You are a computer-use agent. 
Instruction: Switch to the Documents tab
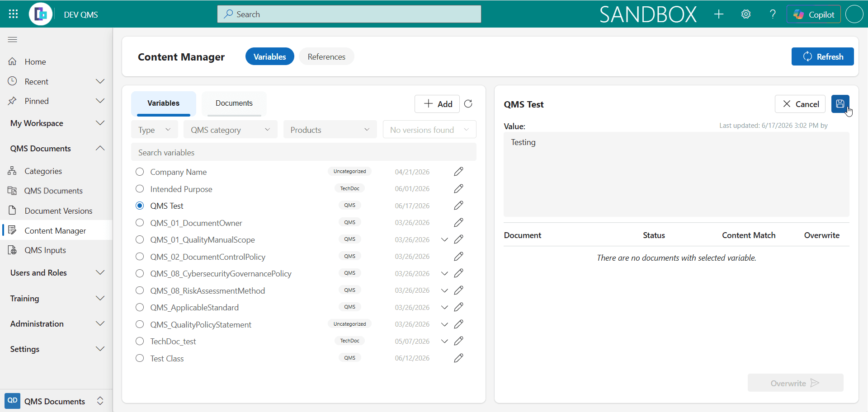pyautogui.click(x=234, y=103)
